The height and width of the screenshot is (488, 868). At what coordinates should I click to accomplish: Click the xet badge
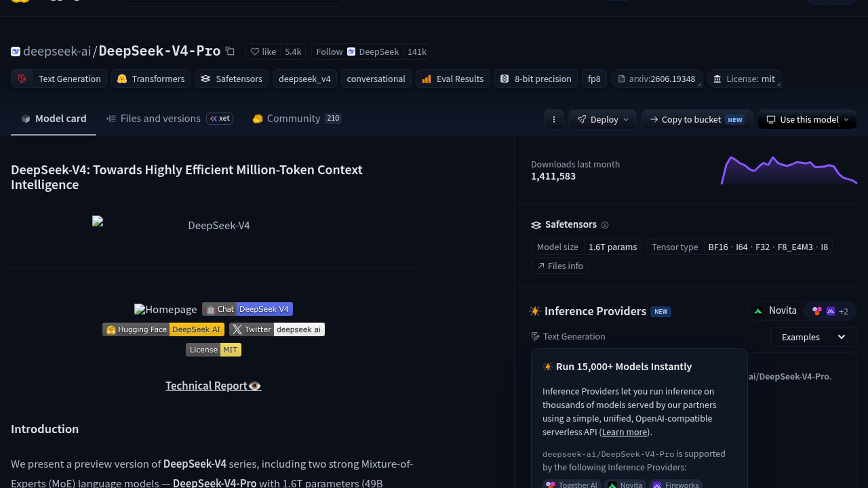[x=220, y=118]
